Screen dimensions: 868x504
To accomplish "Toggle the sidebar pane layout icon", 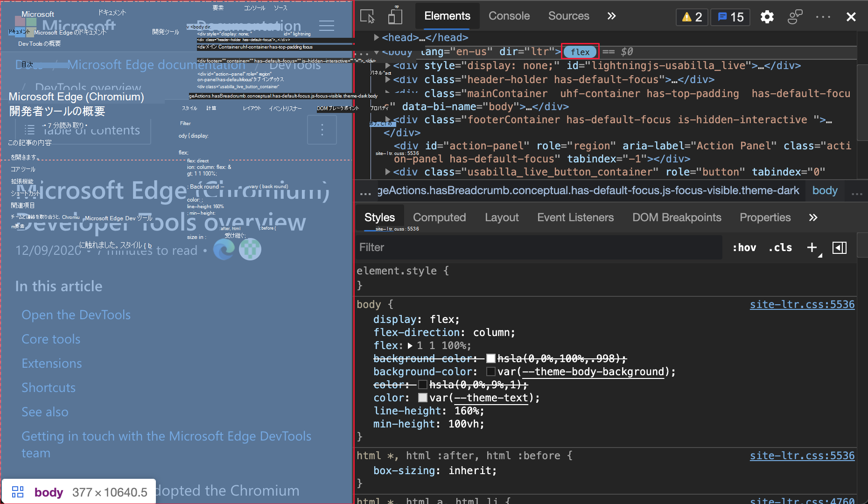I will coord(839,248).
